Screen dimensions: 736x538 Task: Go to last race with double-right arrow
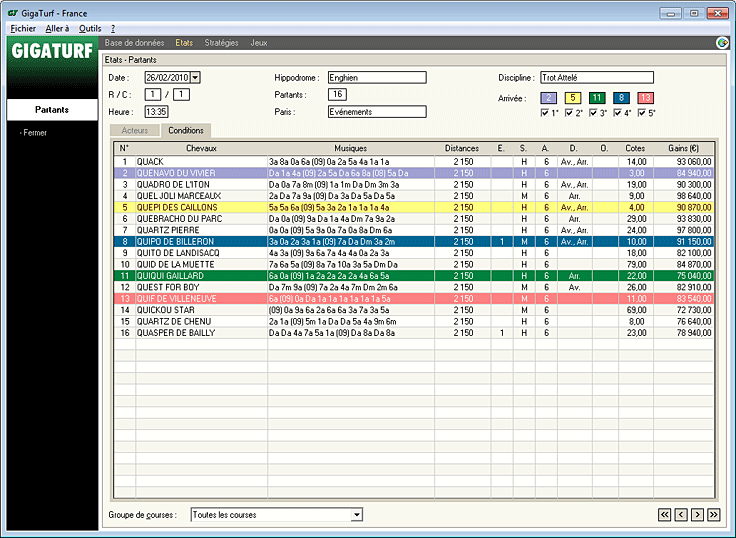(714, 515)
